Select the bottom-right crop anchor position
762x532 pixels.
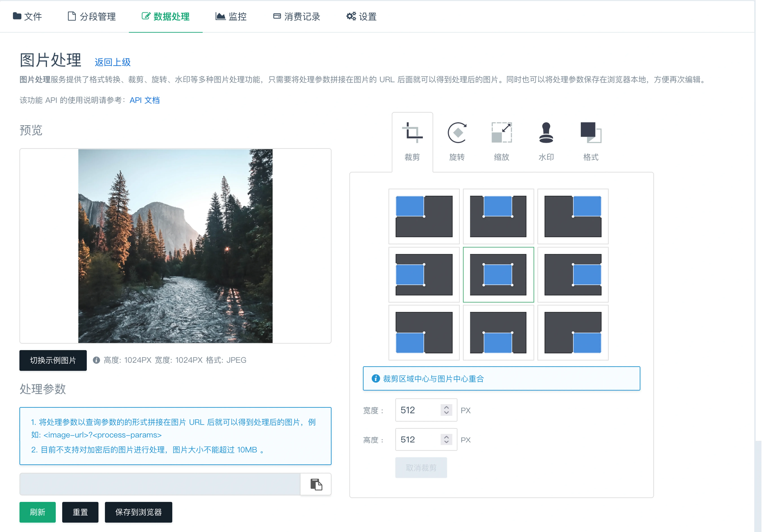(x=573, y=333)
